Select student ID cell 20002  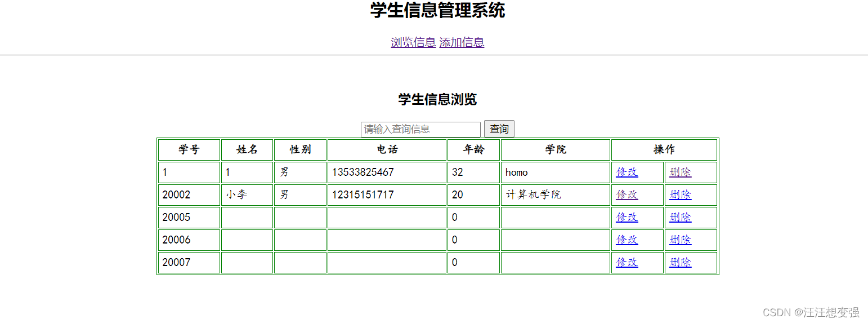tap(189, 195)
